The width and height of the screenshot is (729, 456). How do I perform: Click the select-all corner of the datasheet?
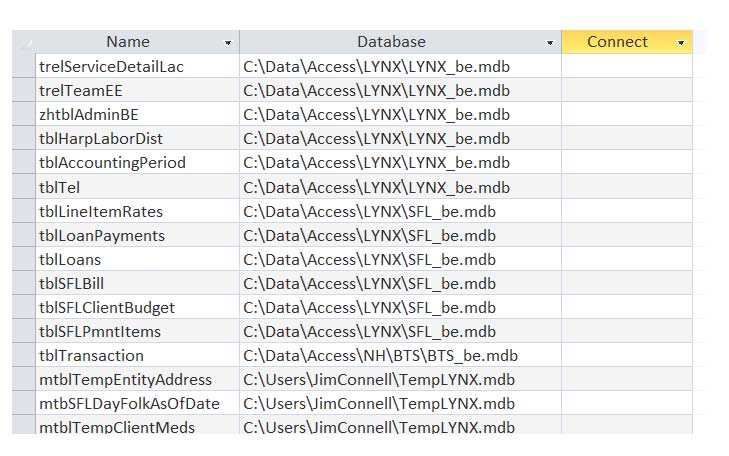click(24, 42)
